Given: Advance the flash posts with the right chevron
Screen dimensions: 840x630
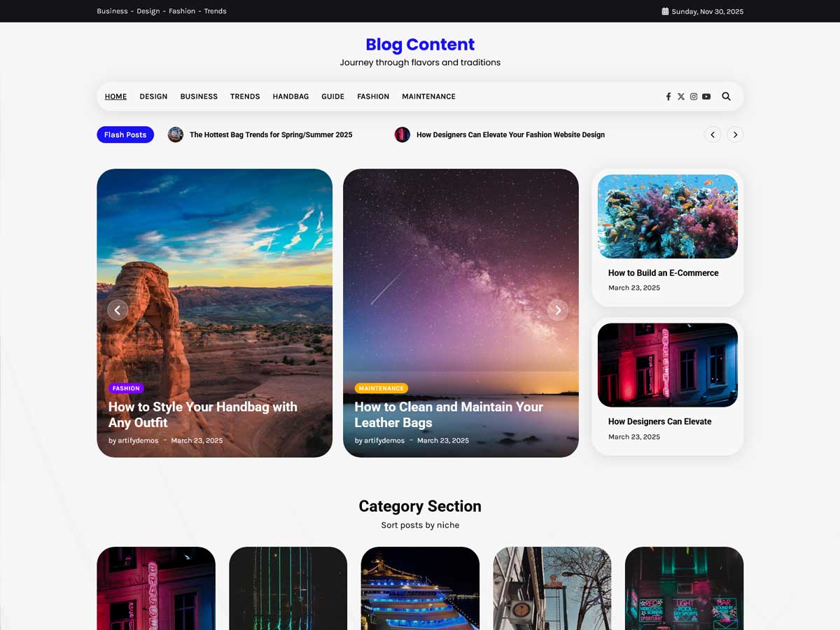Looking at the screenshot, I should pos(735,134).
